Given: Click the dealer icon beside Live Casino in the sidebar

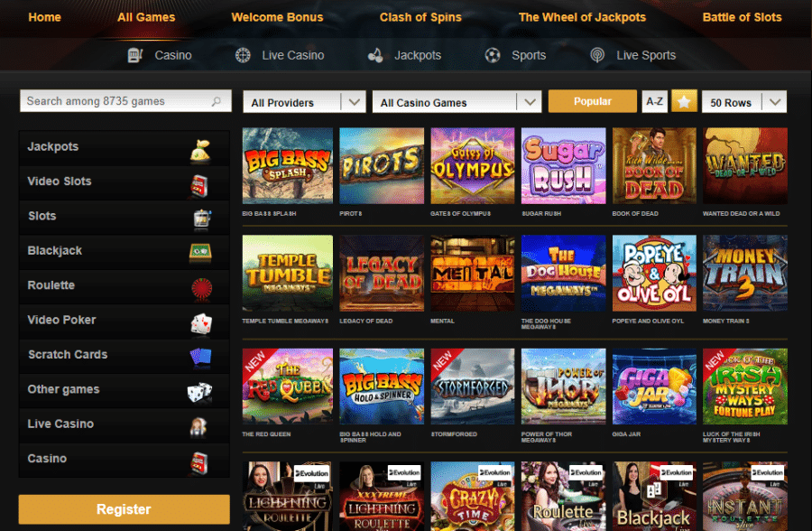Looking at the screenshot, I should 198,427.
